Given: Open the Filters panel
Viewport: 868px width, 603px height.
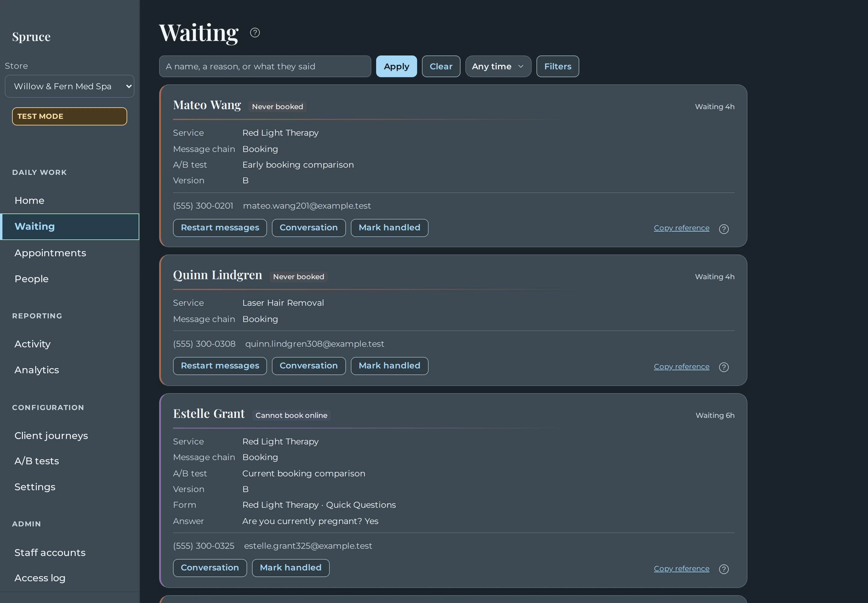Looking at the screenshot, I should (x=558, y=67).
